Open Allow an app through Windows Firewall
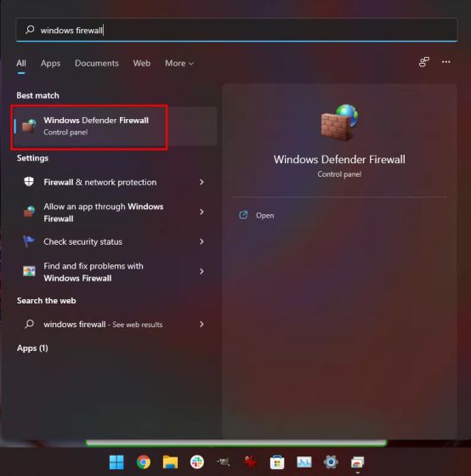The height and width of the screenshot is (476, 471). tap(114, 212)
